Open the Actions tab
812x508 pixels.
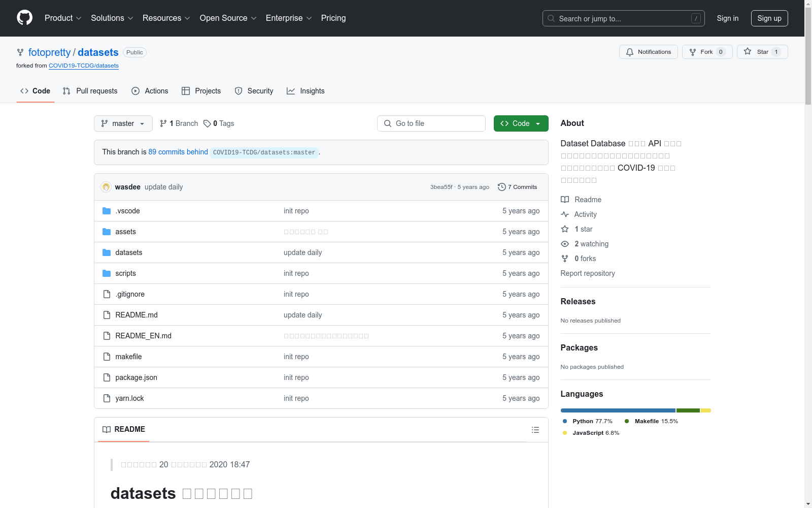[x=150, y=91]
